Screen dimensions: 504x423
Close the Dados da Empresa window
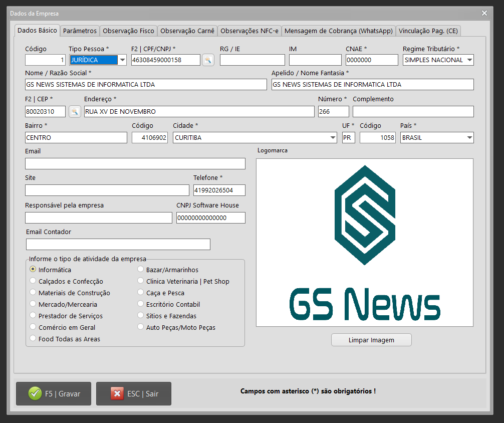[484, 13]
